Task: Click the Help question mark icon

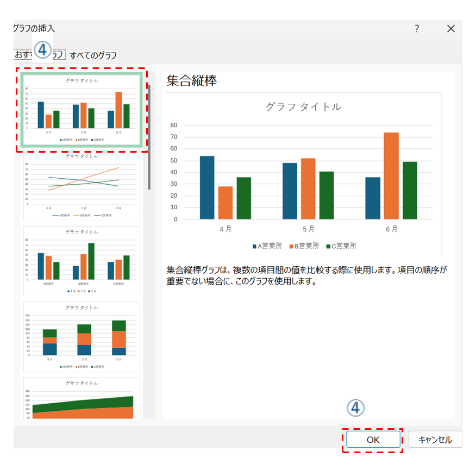Action: [417, 29]
